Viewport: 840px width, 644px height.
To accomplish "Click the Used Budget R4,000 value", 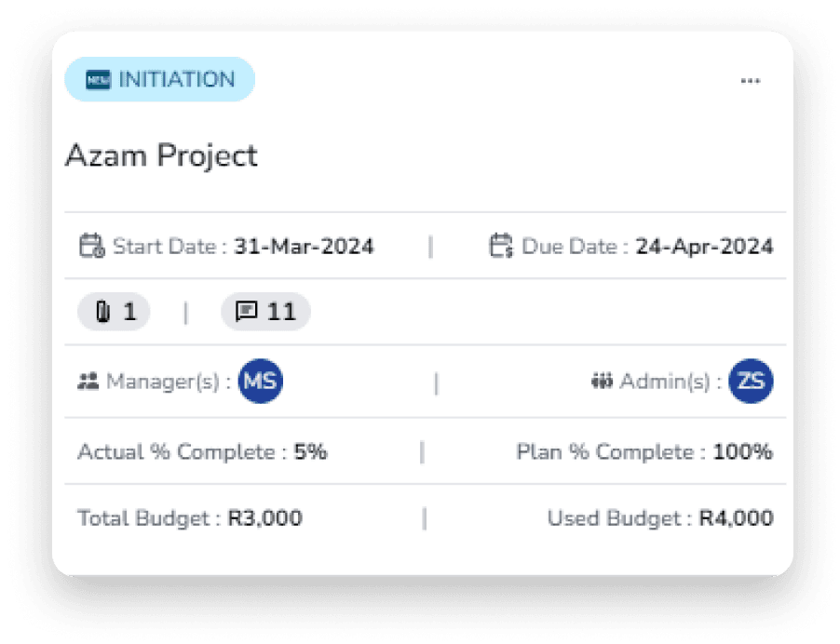I will click(x=736, y=518).
